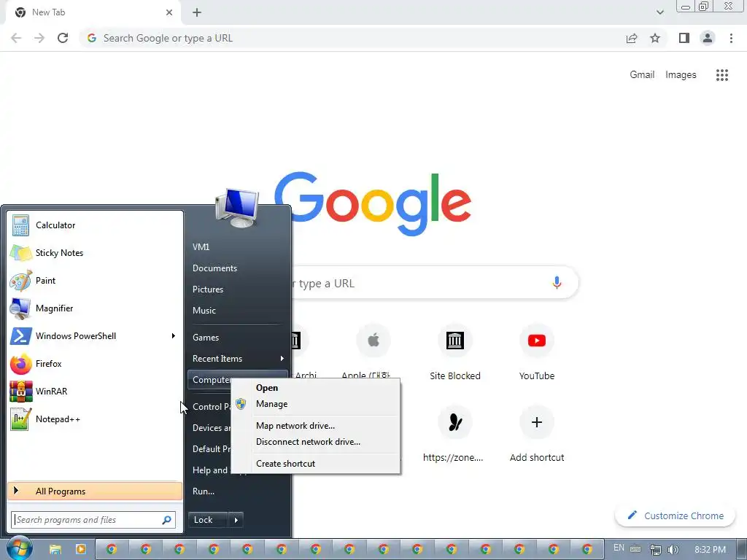Close the New Tab tab
The width and height of the screenshot is (747, 560).
pyautogui.click(x=169, y=12)
